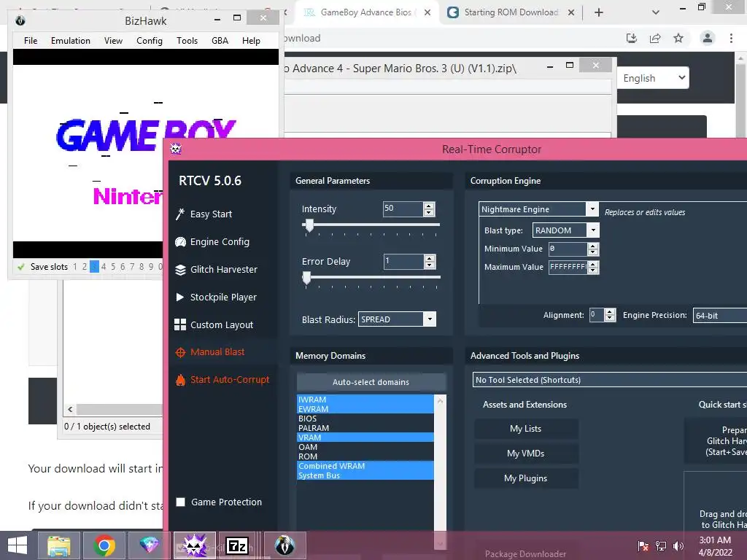Screen dimensions: 747x560
Task: Increase the Intensity value stepper
Action: [429, 206]
